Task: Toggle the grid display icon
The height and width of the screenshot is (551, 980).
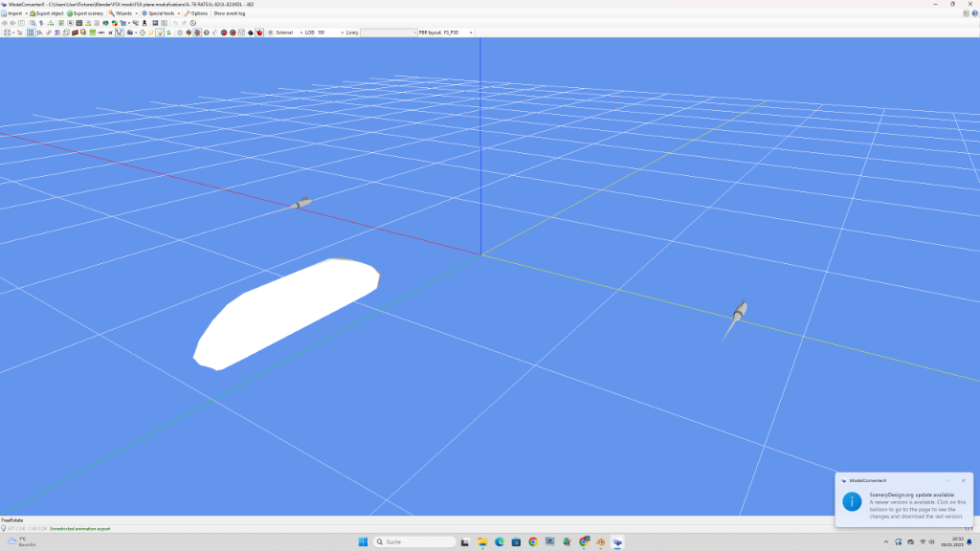Action: 30,33
